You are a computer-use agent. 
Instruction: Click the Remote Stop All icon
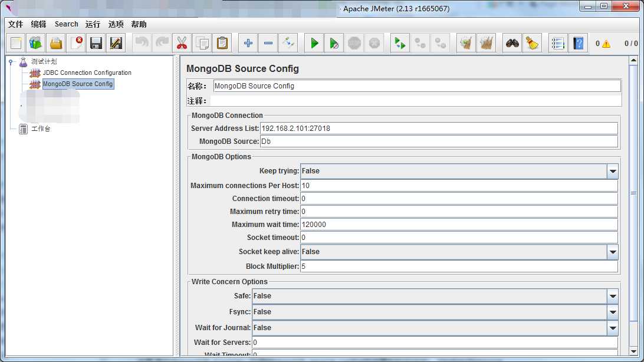coord(420,43)
